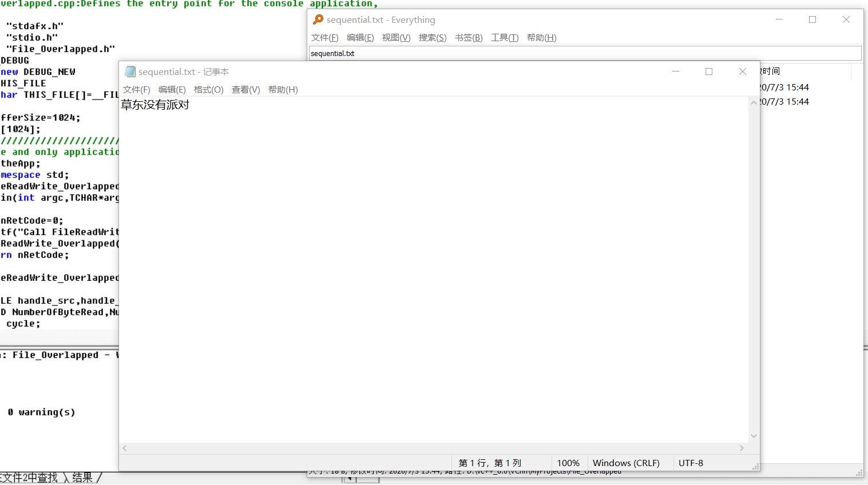868x485 pixels.
Task: Click the 第 1 行, 第 1 列 status entry
Action: pos(490,463)
